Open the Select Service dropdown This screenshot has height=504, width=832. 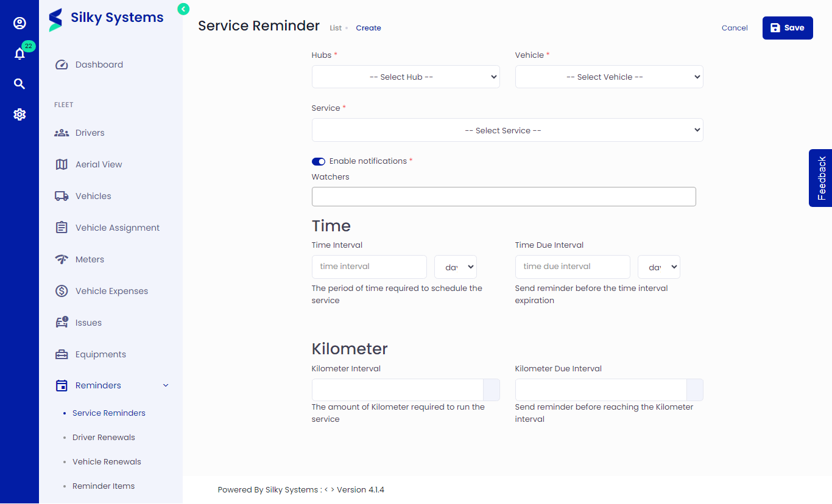coord(507,130)
